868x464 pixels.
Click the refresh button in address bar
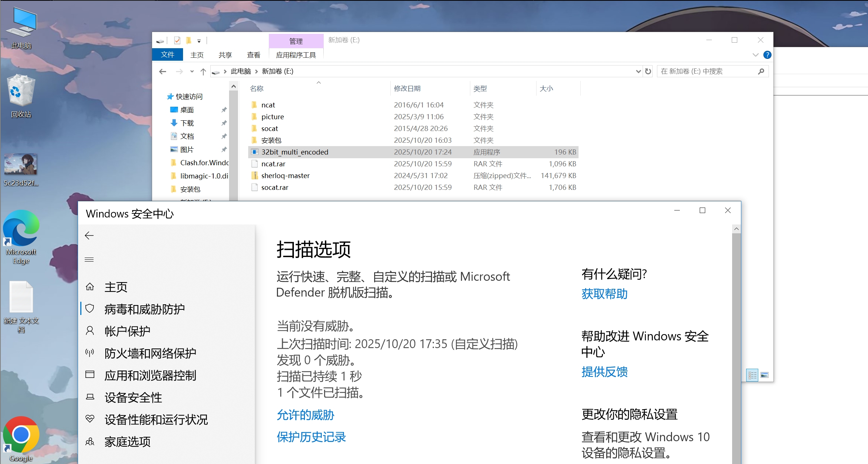click(x=648, y=71)
